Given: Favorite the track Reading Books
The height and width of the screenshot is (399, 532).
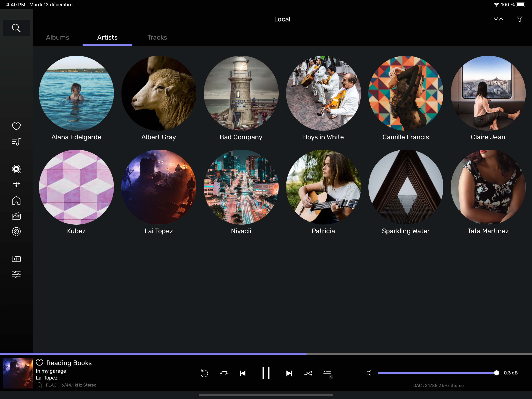Looking at the screenshot, I should pos(40,363).
